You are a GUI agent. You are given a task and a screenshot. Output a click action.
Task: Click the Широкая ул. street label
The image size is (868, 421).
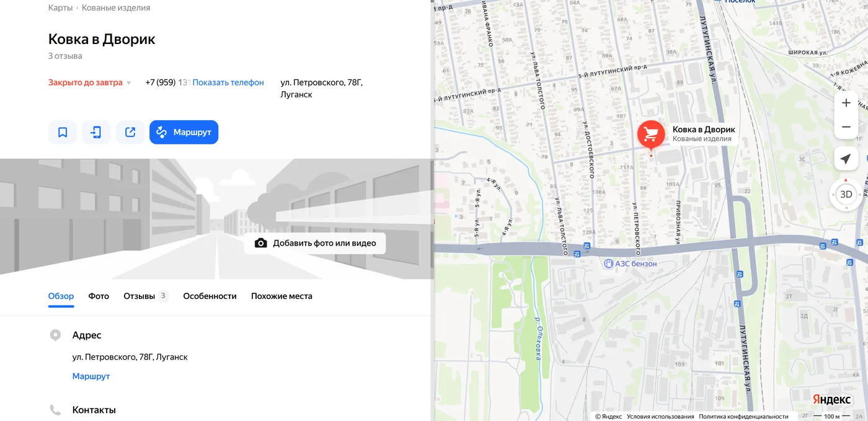click(x=808, y=53)
